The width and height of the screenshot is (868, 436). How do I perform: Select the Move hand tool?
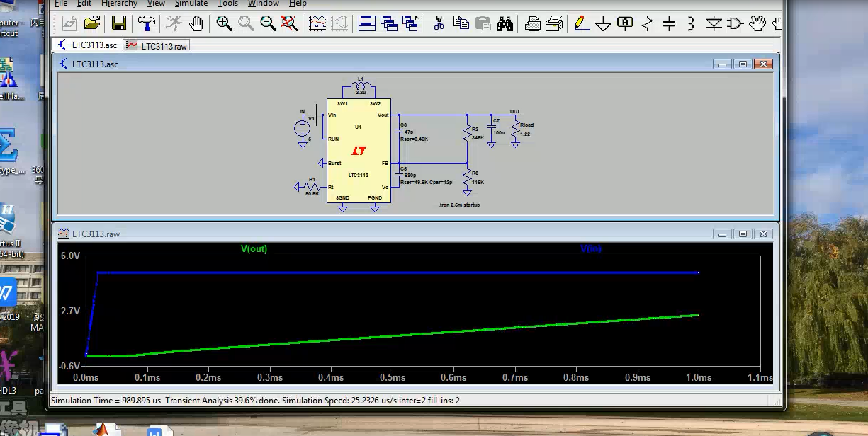point(757,23)
